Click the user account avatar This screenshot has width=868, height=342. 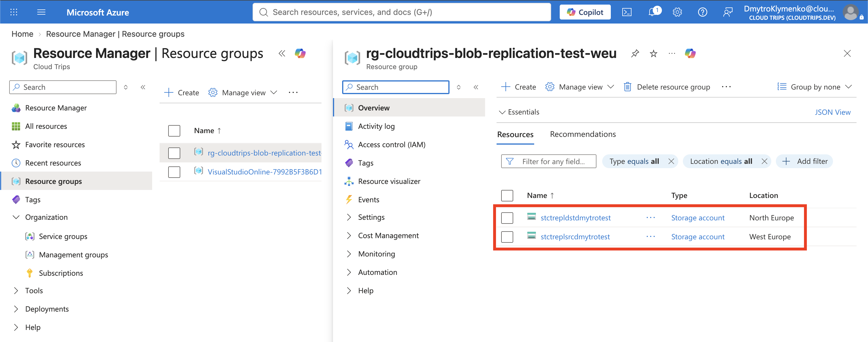pos(851,12)
